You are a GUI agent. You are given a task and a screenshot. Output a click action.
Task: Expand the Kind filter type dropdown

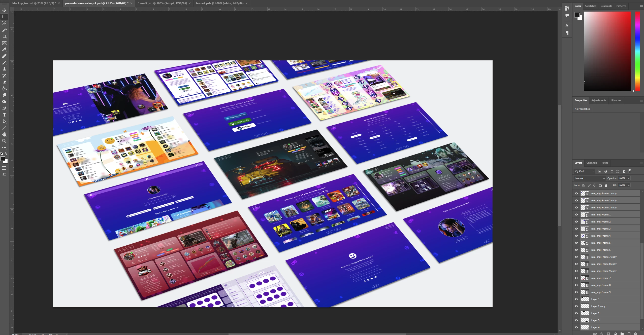point(585,171)
